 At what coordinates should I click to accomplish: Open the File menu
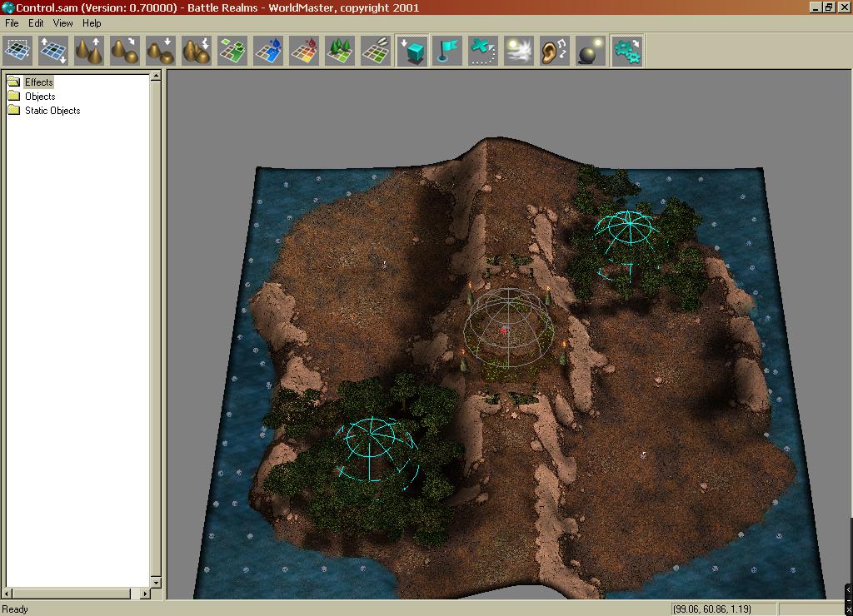coord(12,22)
